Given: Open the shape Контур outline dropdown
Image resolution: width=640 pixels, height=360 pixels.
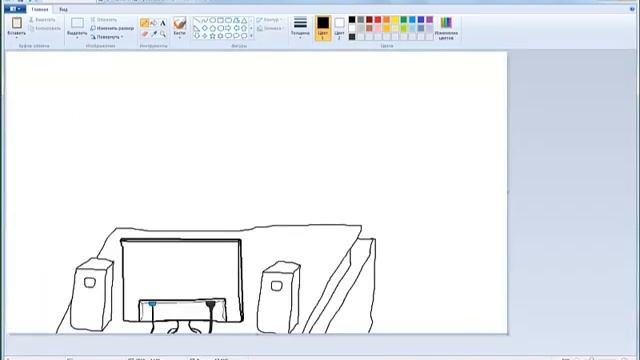Looking at the screenshot, I should [269, 20].
